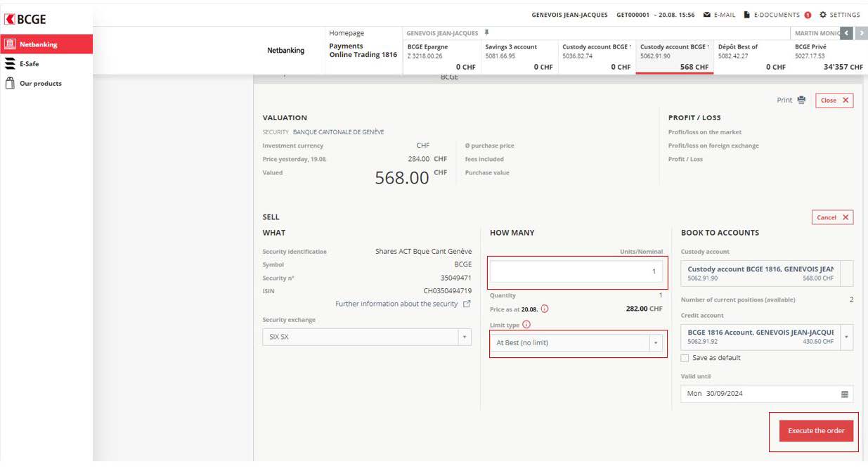The width and height of the screenshot is (868, 476).
Task: Click the security number 35049471
Action: pos(456,278)
